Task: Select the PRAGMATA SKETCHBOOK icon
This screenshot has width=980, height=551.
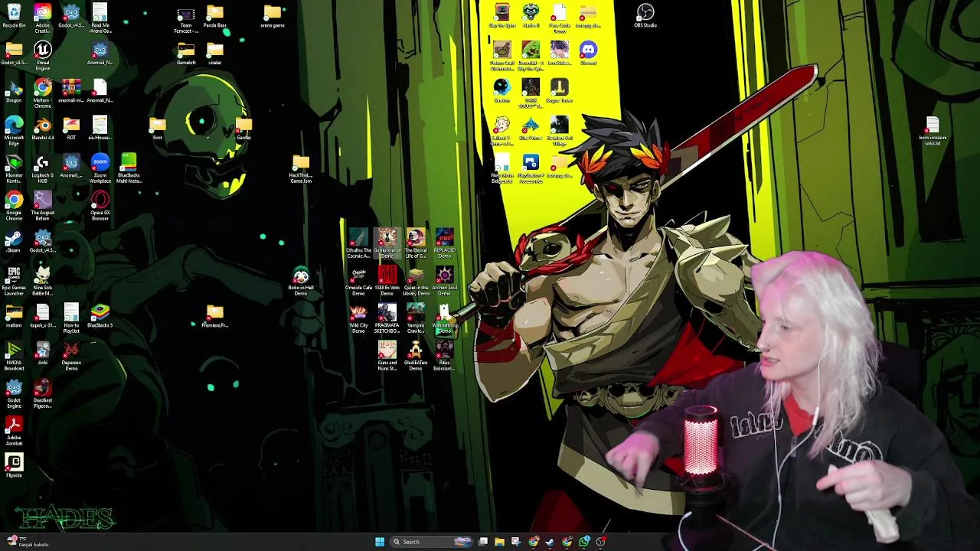Action: (387, 319)
